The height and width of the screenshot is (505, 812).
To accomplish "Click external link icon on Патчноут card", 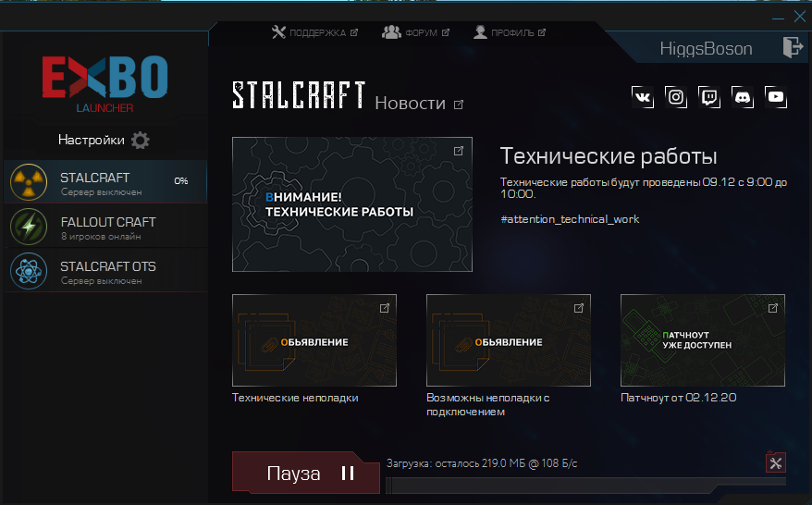I will [x=772, y=308].
